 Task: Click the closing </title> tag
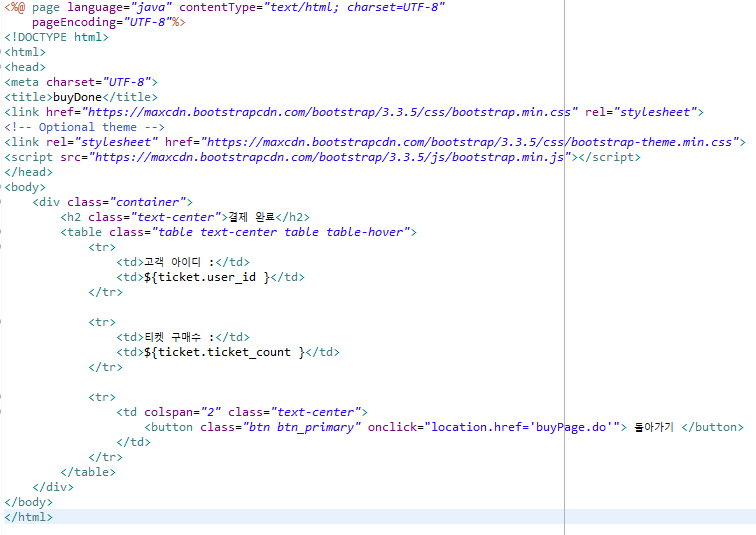click(x=130, y=97)
